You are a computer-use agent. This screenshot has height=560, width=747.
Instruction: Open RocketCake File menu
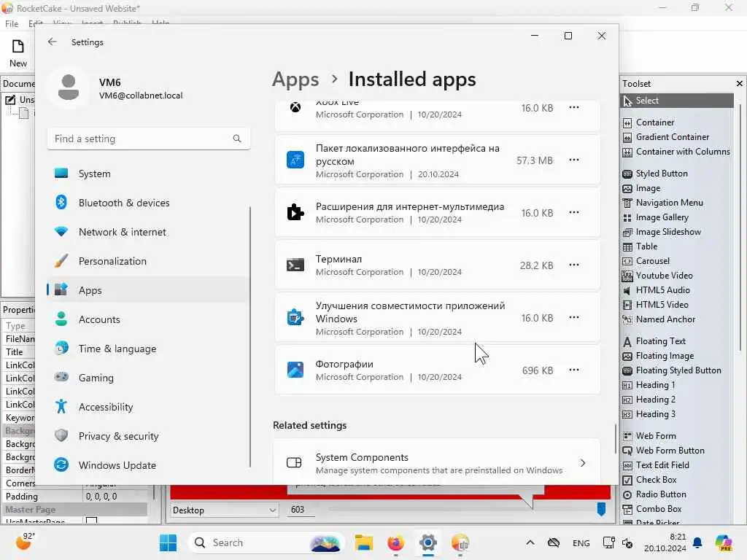pyautogui.click(x=12, y=24)
